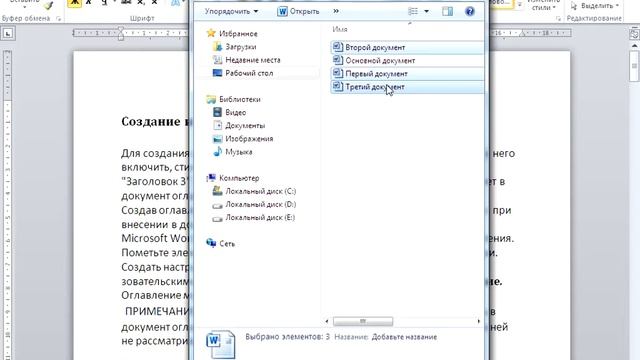
Task: Click the Локальный диск (C:) drive icon
Action: (218, 191)
